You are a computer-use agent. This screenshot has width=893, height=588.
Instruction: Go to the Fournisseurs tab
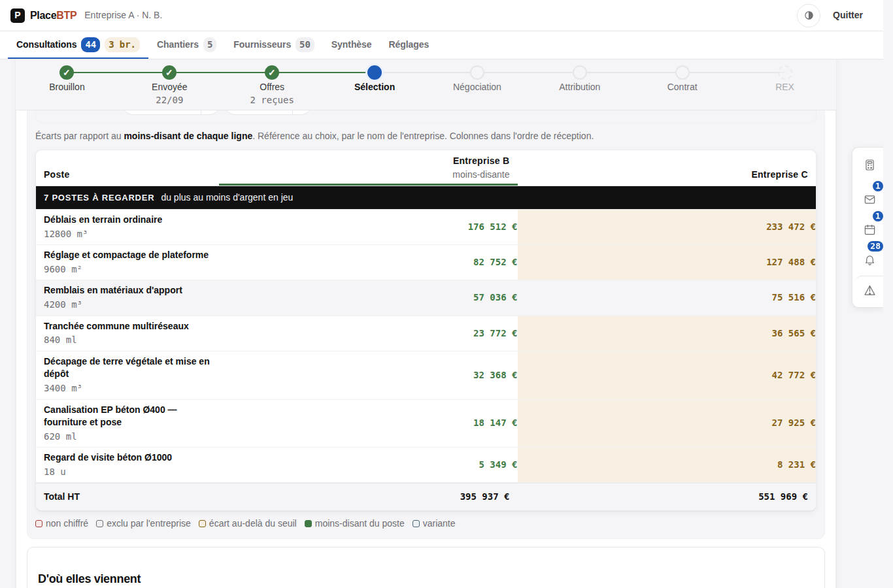[x=273, y=44]
